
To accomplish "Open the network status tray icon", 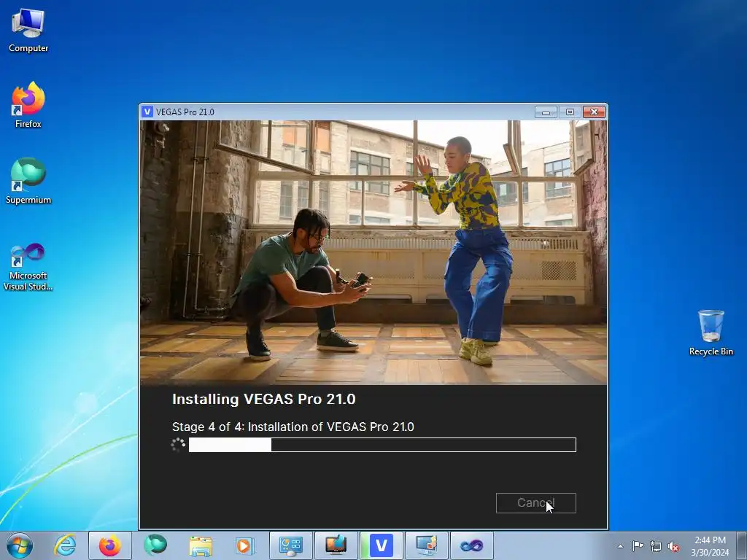I will click(x=656, y=546).
